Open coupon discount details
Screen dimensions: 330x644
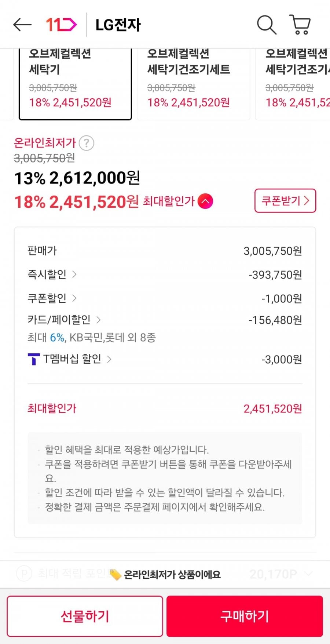52,298
